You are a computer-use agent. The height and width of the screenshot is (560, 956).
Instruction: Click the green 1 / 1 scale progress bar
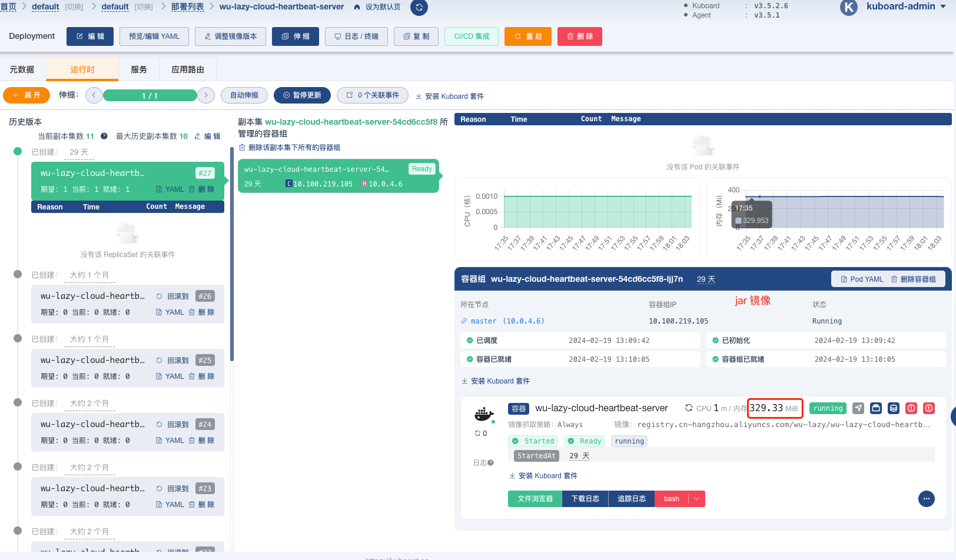tap(150, 95)
